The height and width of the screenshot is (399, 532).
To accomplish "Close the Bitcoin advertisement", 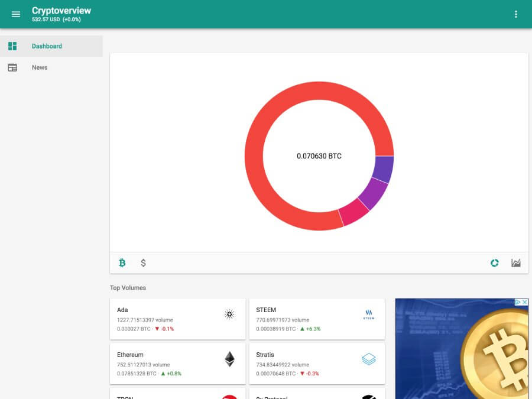I will pyautogui.click(x=524, y=302).
